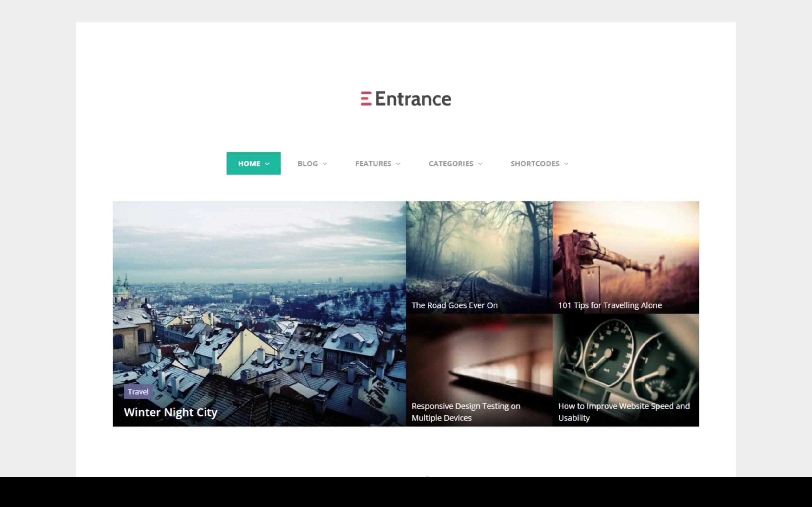Click the Entrance site title text
This screenshot has height=507, width=812.
(x=413, y=99)
